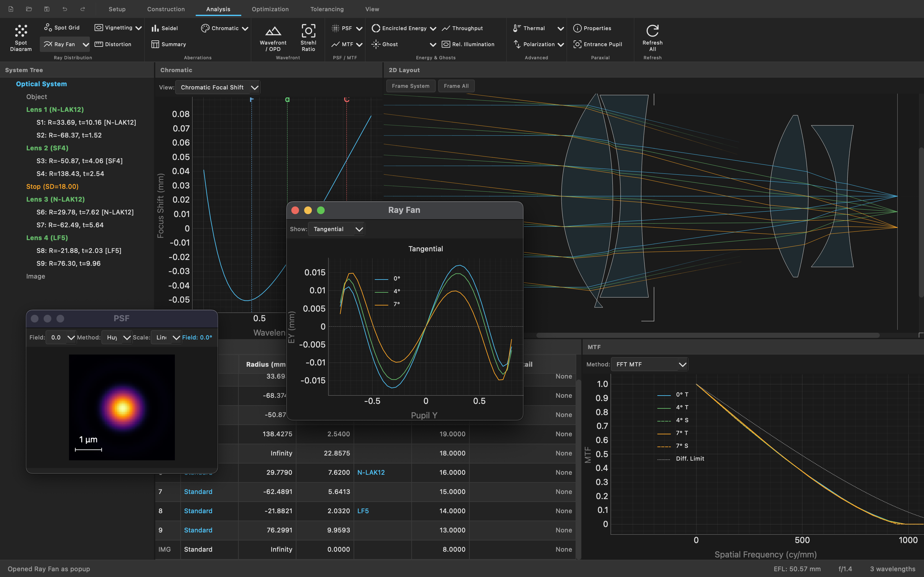Image resolution: width=924 pixels, height=577 pixels.
Task: Open the Optimization tab
Action: (269, 9)
